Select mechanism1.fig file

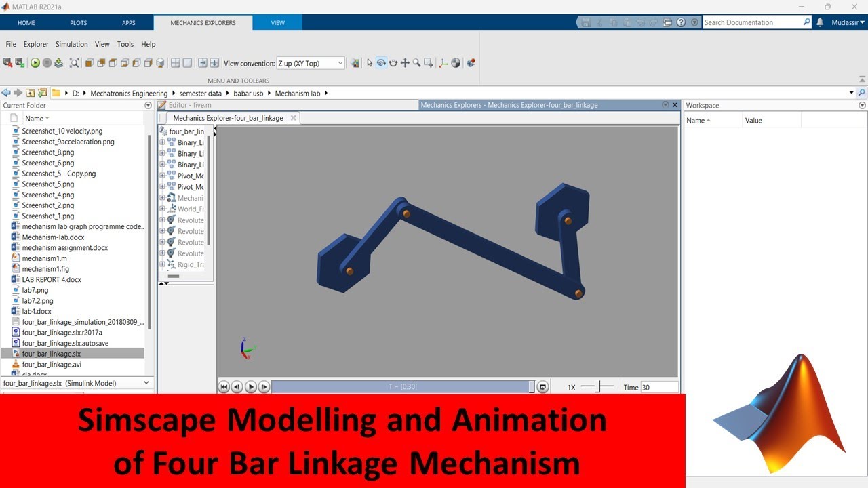(45, 269)
